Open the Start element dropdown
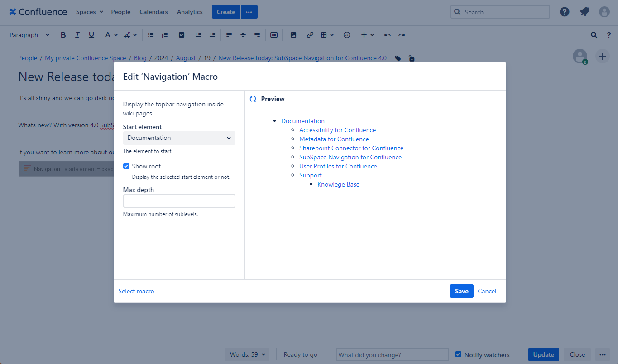Viewport: 618px width, 364px height. coord(179,138)
